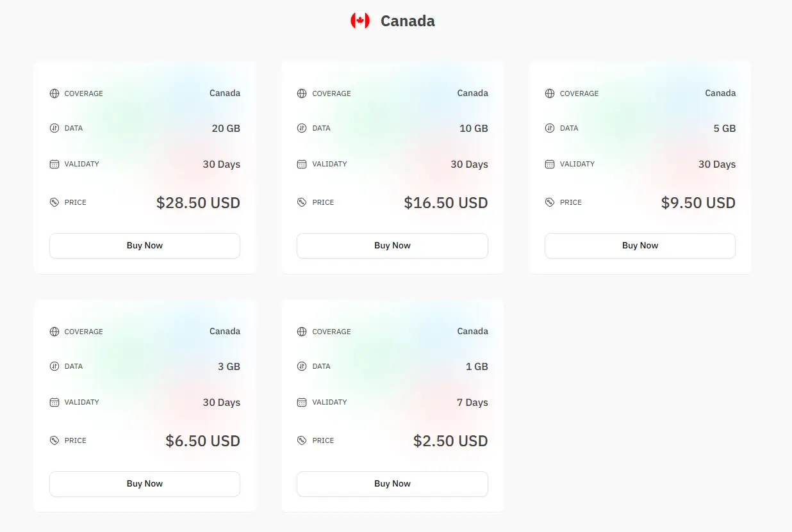Click price tag icon on $28.50 plan
The width and height of the screenshot is (792, 532).
click(54, 202)
